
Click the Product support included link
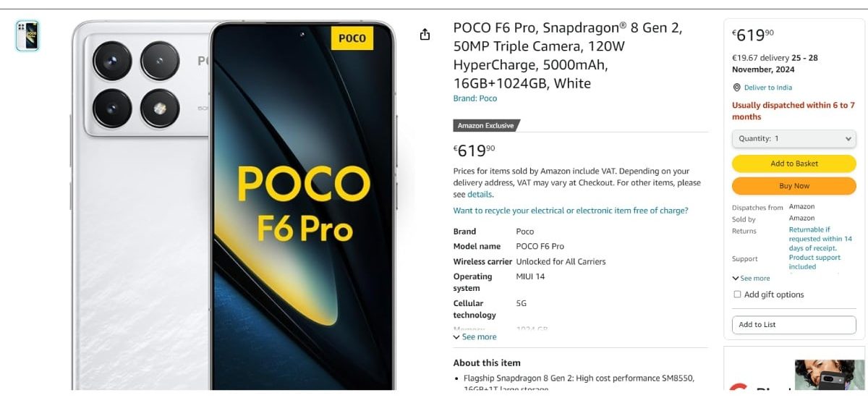coord(814,262)
